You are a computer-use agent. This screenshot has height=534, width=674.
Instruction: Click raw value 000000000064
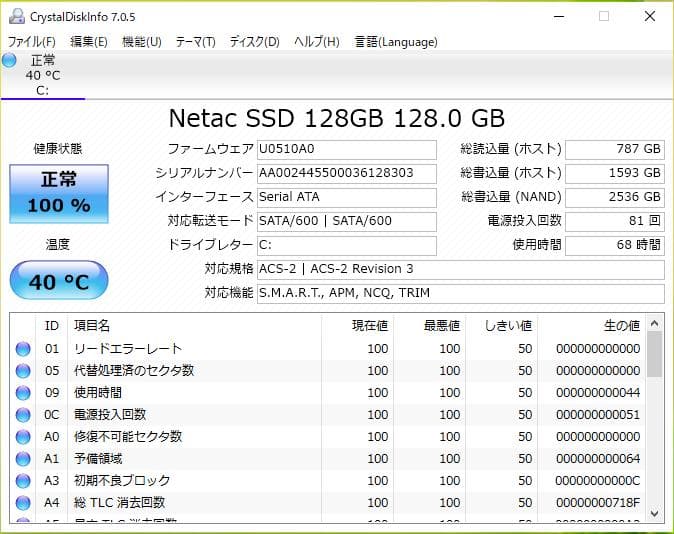tap(598, 459)
